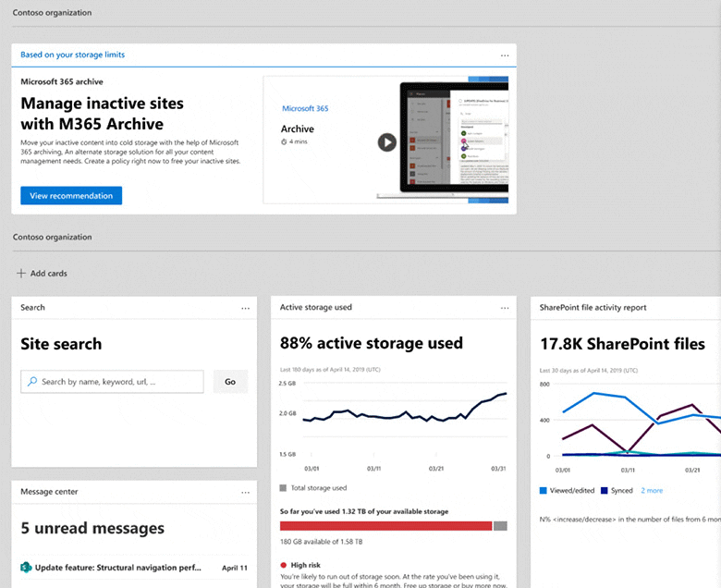Toggle the Viewed/edited legend swatch
This screenshot has width=721, height=588.
pyautogui.click(x=543, y=491)
